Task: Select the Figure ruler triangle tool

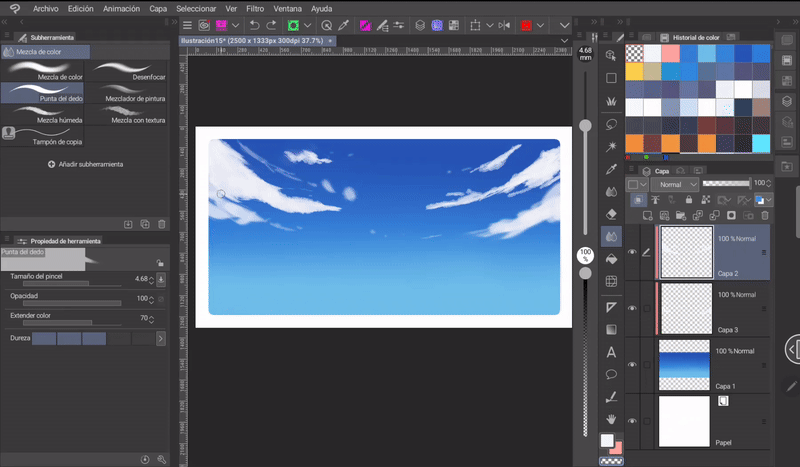Action: [x=611, y=307]
